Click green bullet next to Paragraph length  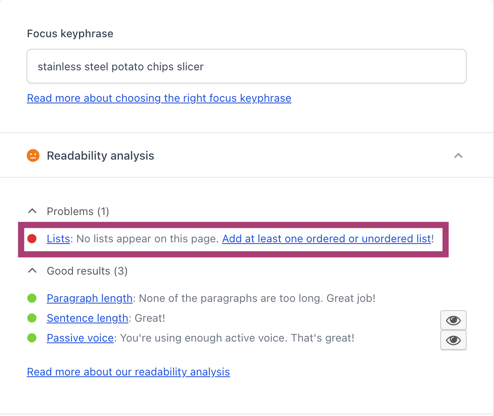click(32, 298)
